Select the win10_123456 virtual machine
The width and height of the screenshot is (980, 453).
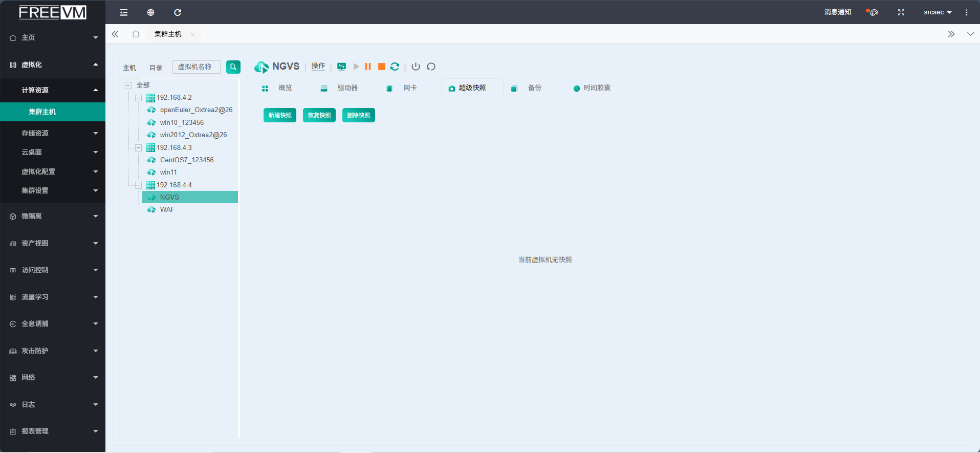coord(182,123)
